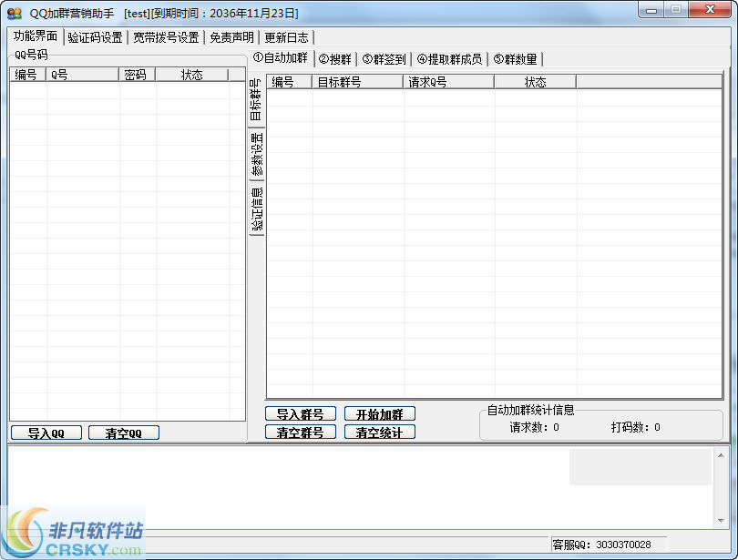Click the 请求数: 0 statistic
738x560 pixels.
pyautogui.click(x=534, y=427)
